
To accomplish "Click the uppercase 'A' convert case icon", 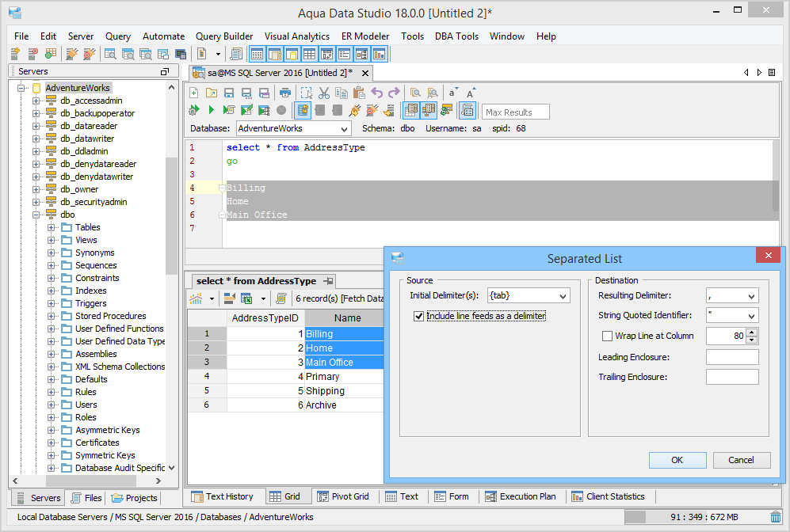I will 470,93.
